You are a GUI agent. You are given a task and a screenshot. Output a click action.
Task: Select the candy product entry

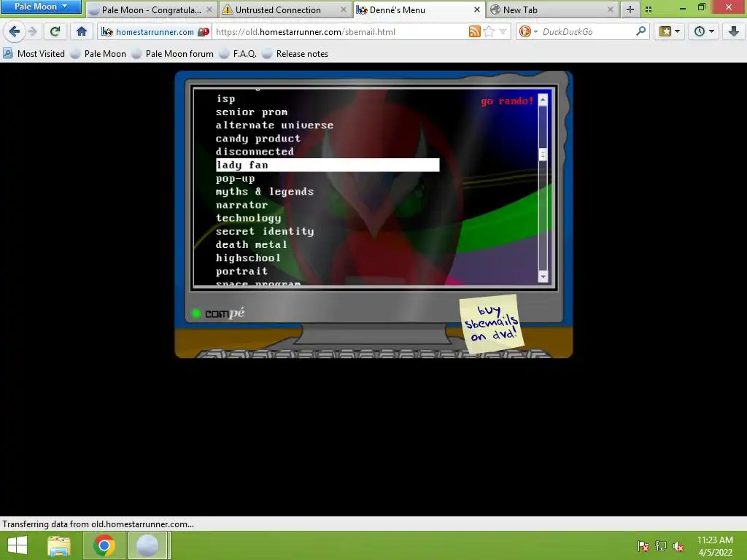pyautogui.click(x=258, y=139)
